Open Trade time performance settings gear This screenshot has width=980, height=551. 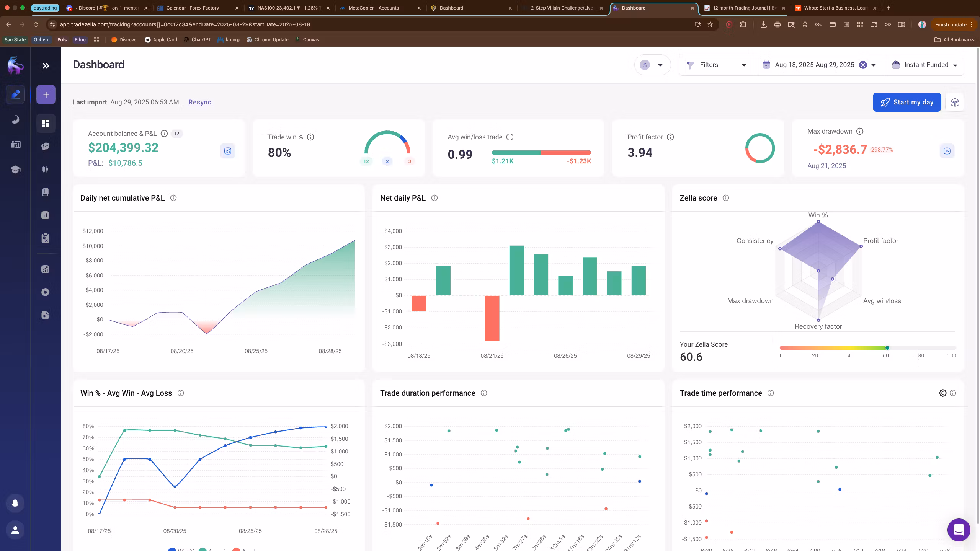tap(942, 393)
